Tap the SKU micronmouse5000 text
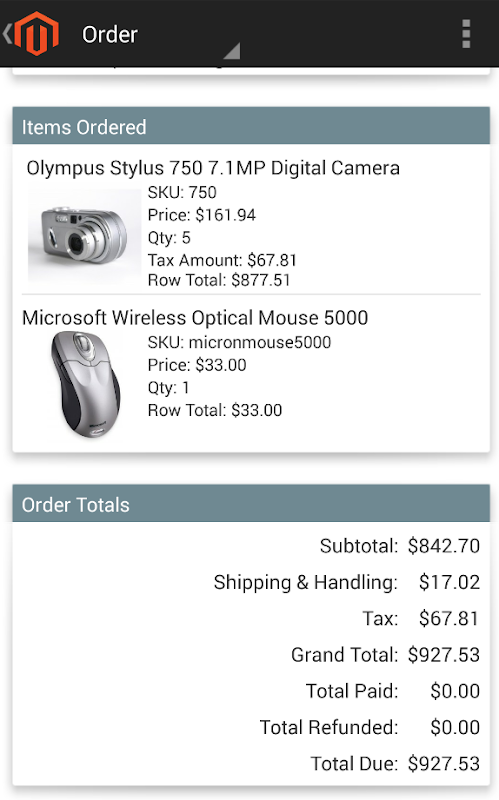 [x=239, y=342]
